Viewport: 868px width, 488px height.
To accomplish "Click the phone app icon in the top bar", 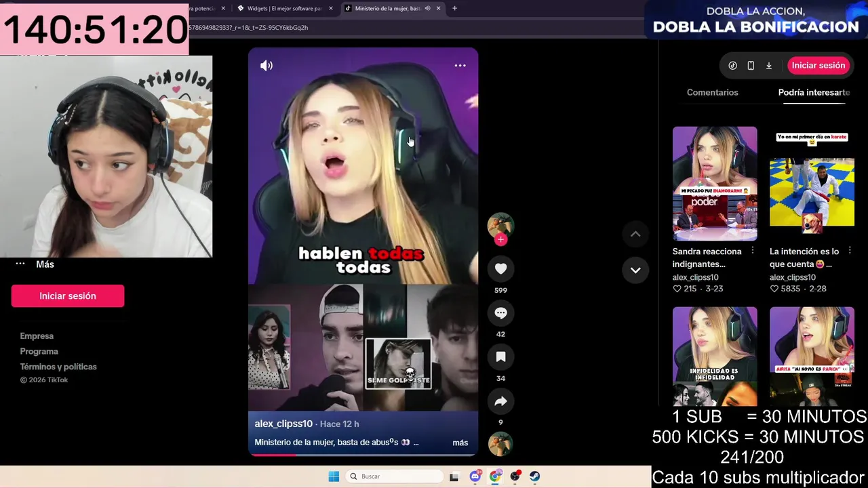I will point(751,66).
